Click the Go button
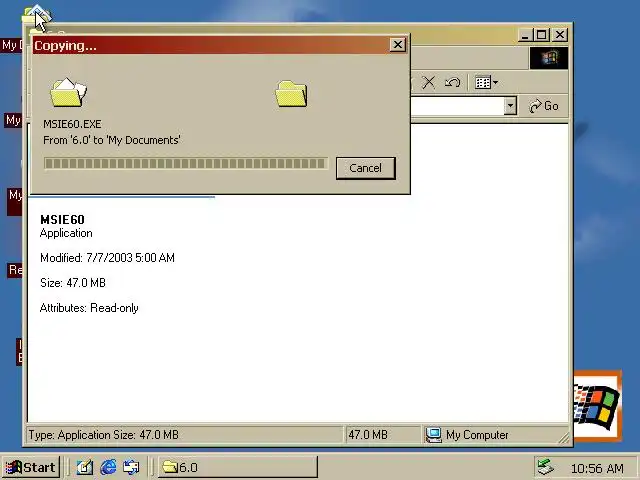Image resolution: width=640 pixels, height=480 pixels. (544, 106)
